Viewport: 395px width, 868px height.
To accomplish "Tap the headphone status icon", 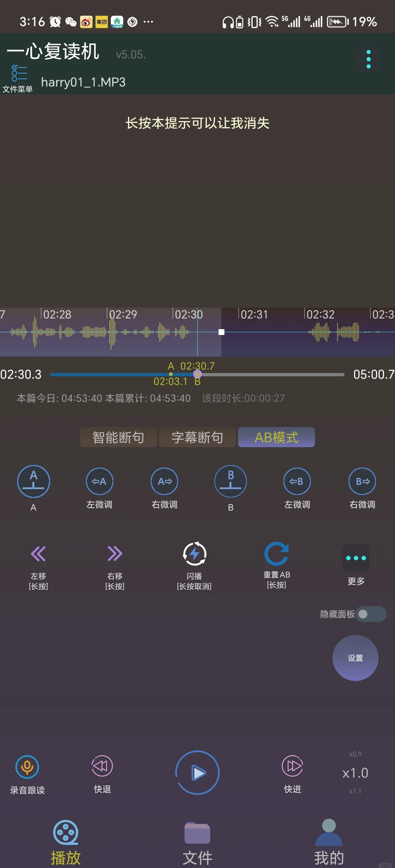I will pos(228,22).
